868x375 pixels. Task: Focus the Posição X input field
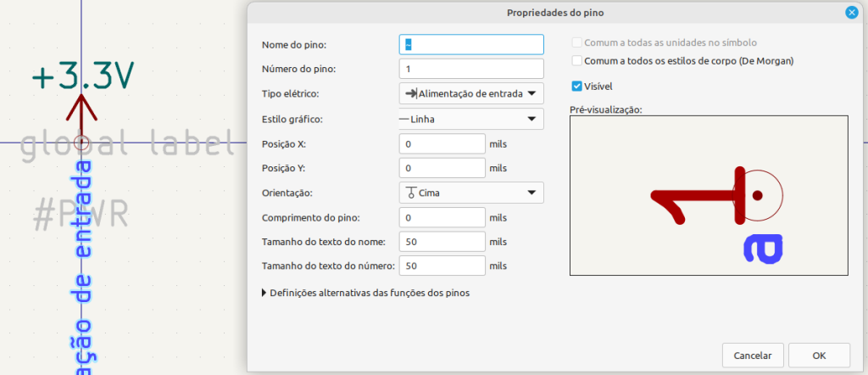pos(442,144)
